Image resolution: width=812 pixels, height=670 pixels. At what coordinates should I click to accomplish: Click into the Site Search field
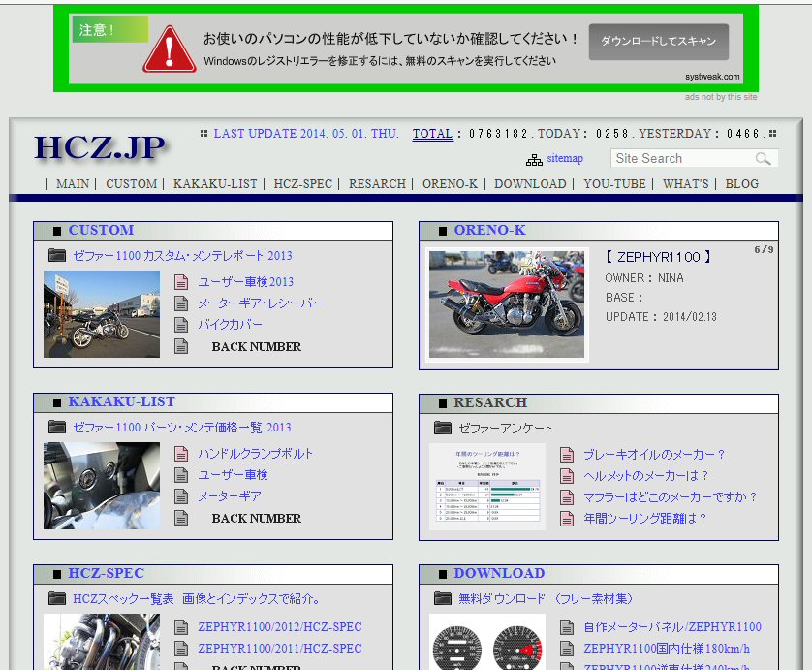(x=694, y=159)
